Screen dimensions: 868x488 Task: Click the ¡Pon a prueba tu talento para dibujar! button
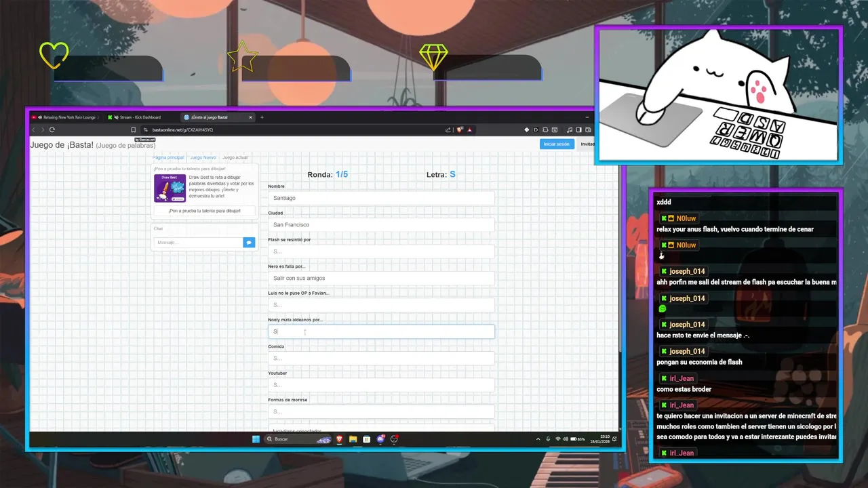pyautogui.click(x=204, y=211)
